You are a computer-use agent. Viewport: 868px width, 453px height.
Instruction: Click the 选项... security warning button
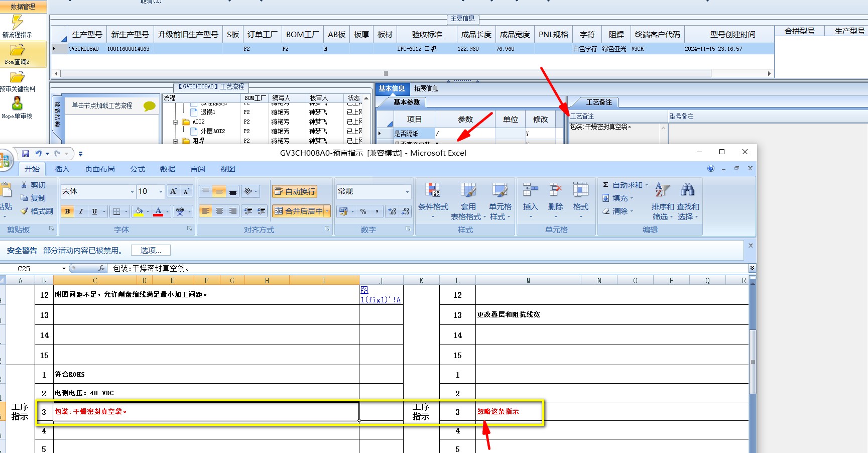151,250
